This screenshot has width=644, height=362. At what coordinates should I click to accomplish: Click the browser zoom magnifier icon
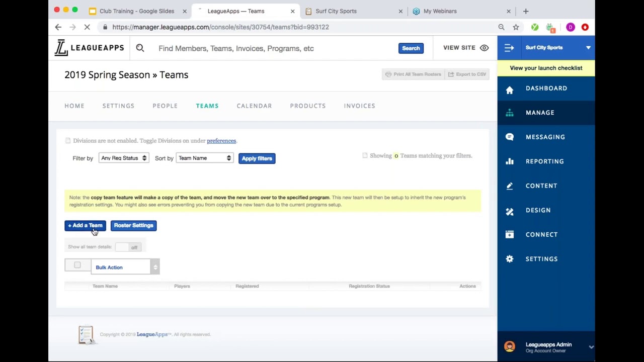(x=501, y=27)
